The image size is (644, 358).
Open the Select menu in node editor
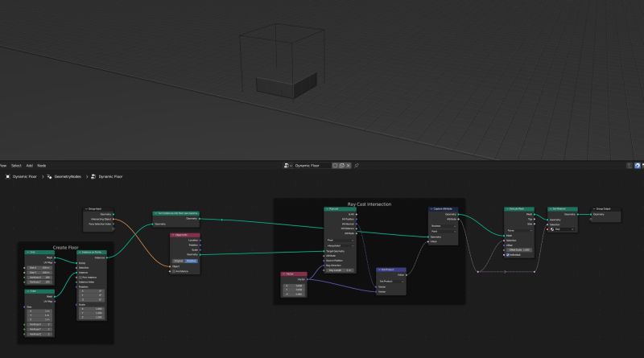[16, 166]
